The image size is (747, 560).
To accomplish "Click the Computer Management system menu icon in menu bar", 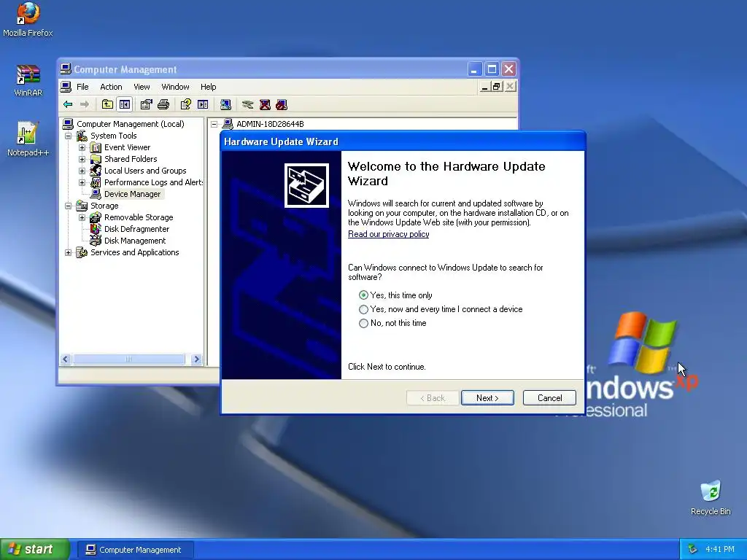I will pos(66,87).
